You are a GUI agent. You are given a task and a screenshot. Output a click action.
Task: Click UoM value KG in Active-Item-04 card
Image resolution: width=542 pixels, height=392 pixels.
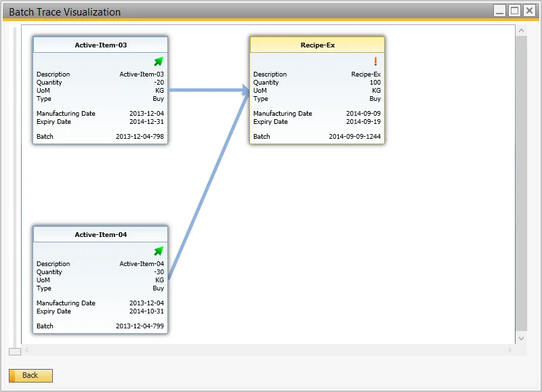point(160,280)
